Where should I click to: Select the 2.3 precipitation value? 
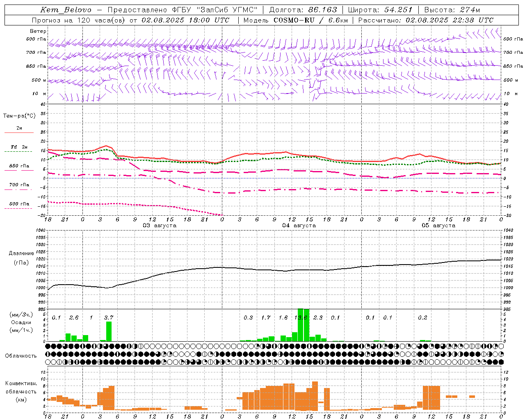tap(318, 317)
